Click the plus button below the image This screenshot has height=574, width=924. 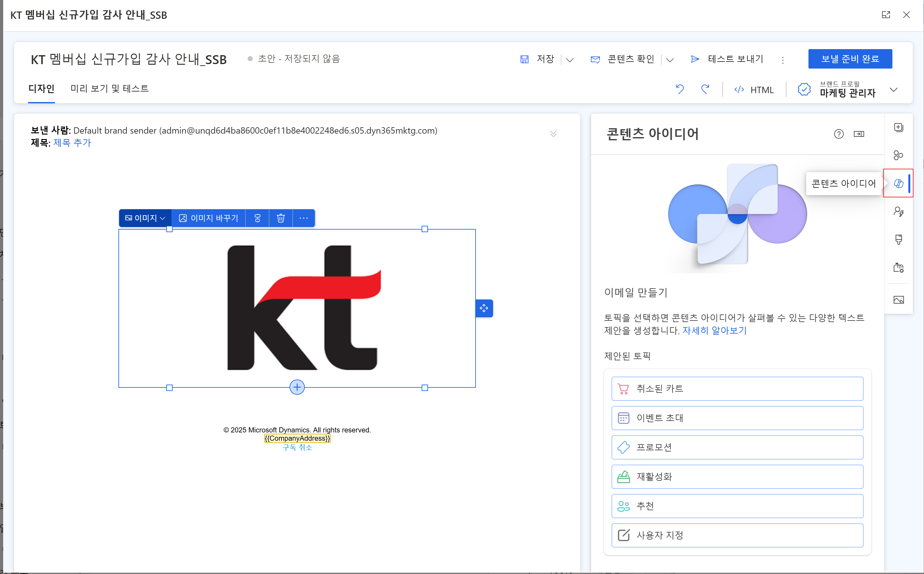(x=297, y=387)
